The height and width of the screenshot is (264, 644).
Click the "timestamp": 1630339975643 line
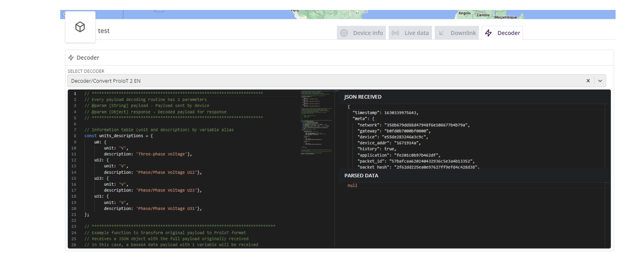click(385, 113)
